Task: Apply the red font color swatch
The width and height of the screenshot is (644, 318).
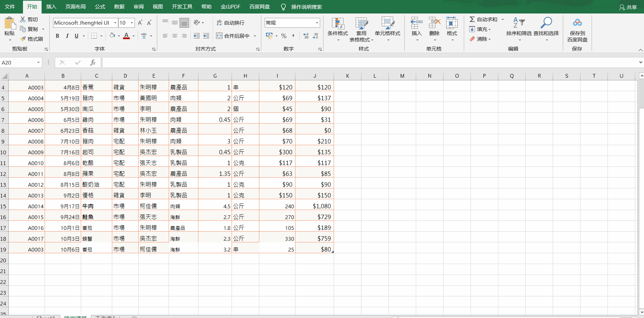Action: click(126, 36)
